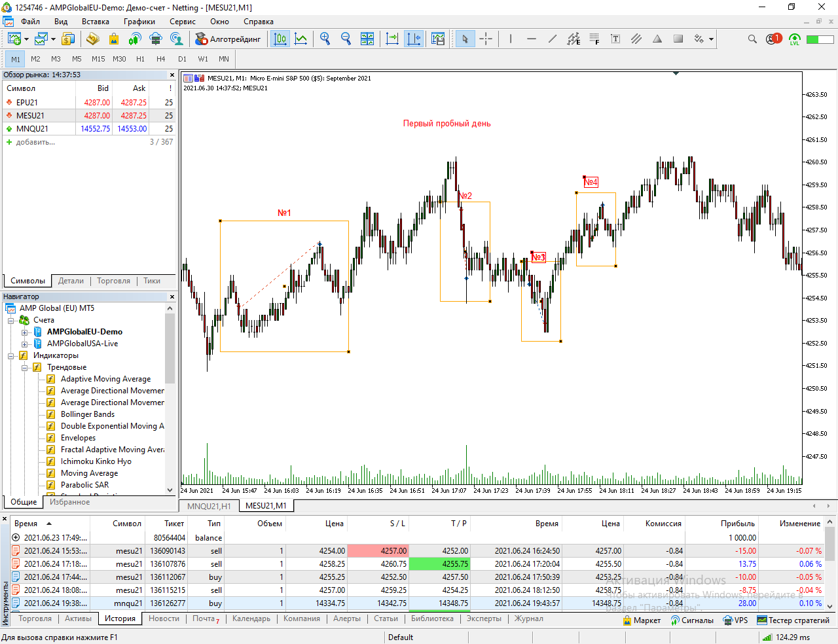Open the new chart dropdown arrow
This screenshot has width=838, height=644.
pyautogui.click(x=26, y=40)
